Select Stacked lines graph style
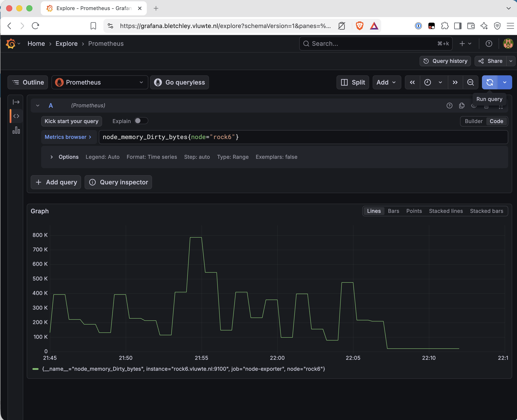This screenshot has width=517, height=420. pyautogui.click(x=446, y=211)
